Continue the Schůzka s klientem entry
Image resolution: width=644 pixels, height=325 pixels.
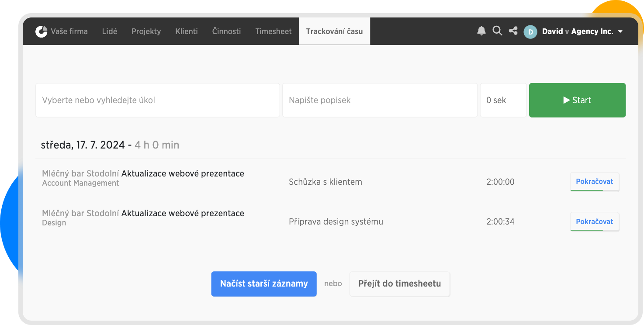(x=594, y=182)
